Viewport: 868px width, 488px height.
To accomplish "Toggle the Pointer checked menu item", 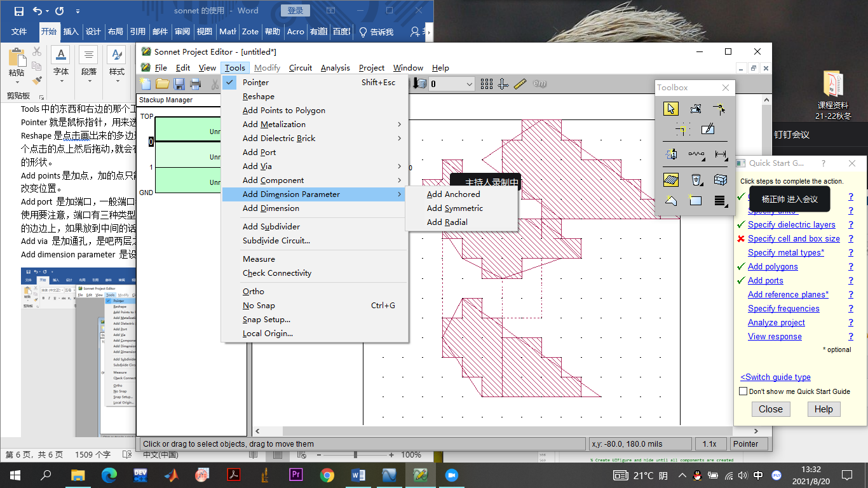I will [x=315, y=83].
